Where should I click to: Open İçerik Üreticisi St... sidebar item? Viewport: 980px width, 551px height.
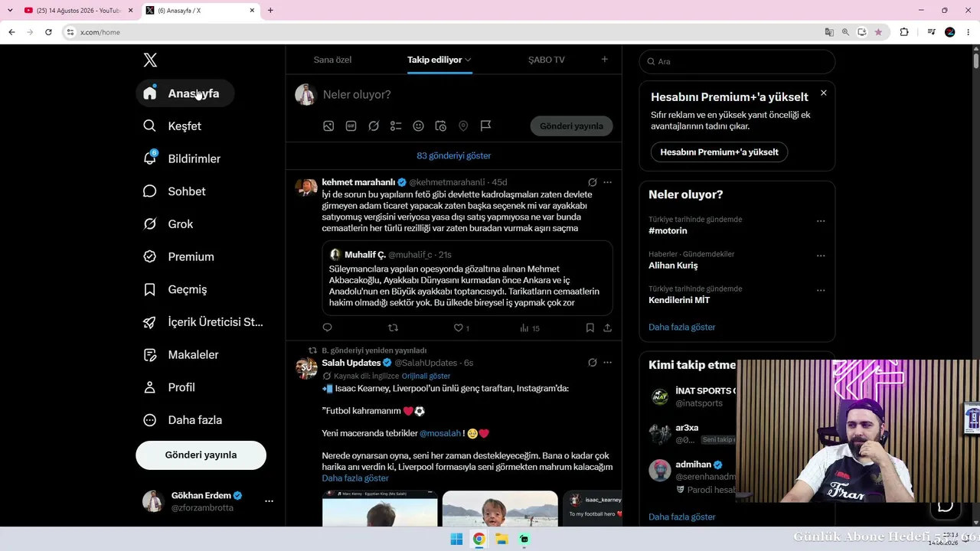[204, 322]
